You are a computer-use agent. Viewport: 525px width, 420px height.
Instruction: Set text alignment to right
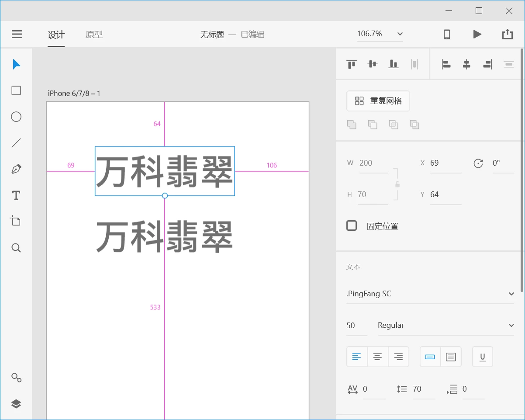point(398,357)
